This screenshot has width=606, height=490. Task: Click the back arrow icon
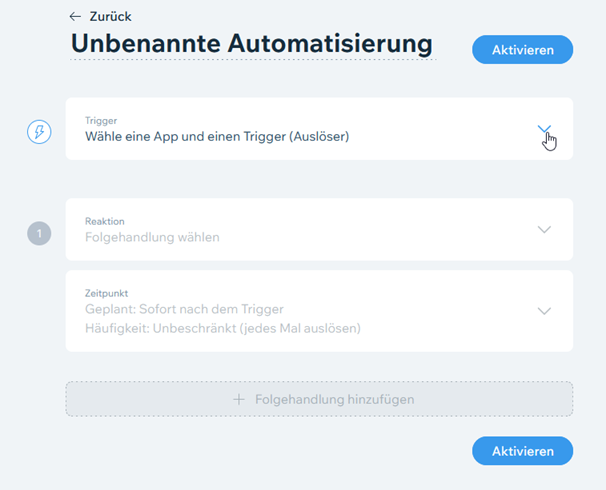tap(75, 17)
